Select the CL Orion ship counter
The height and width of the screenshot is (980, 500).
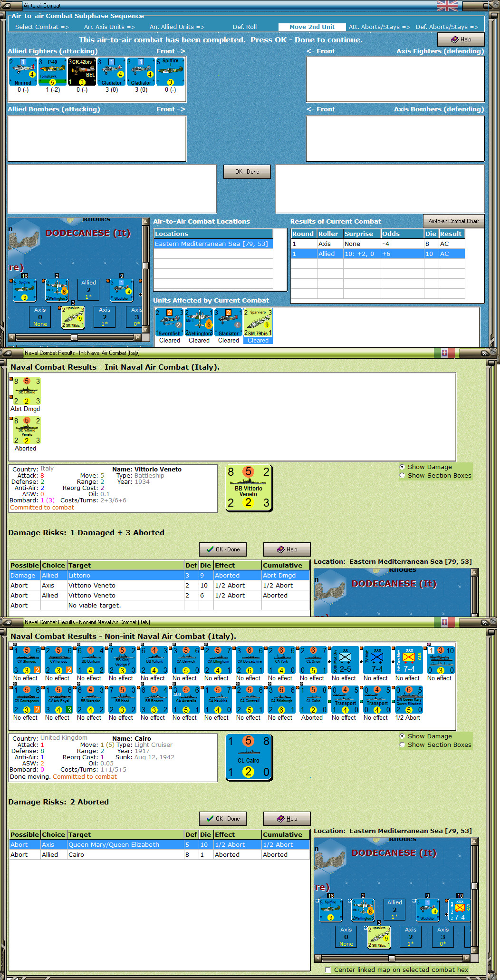(x=313, y=660)
